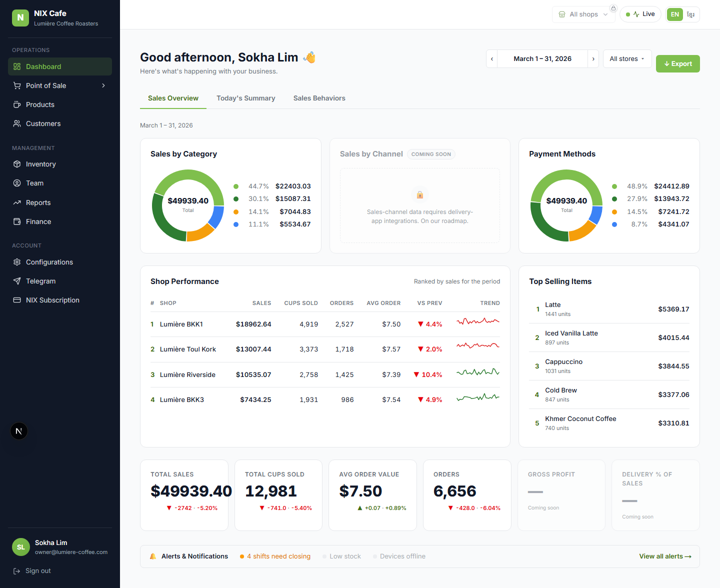The width and height of the screenshot is (720, 588).
Task: Switch language to Khmer
Action: click(x=690, y=14)
